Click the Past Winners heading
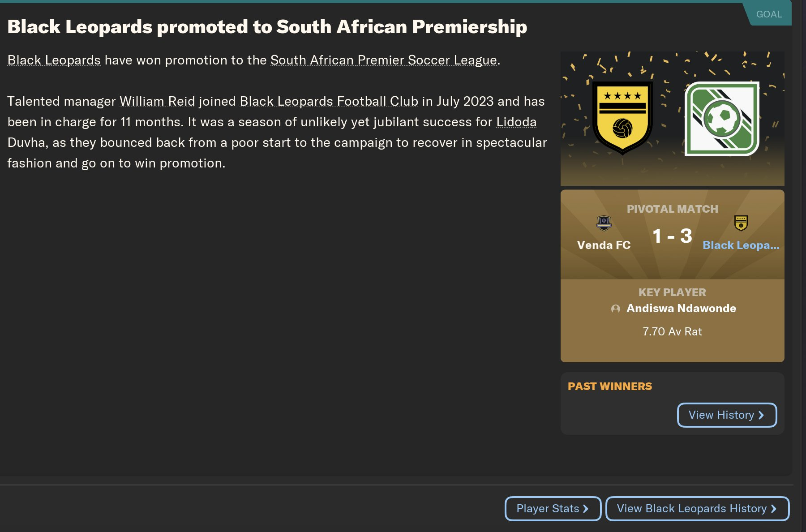Image resolution: width=806 pixels, height=532 pixels. [x=609, y=386]
